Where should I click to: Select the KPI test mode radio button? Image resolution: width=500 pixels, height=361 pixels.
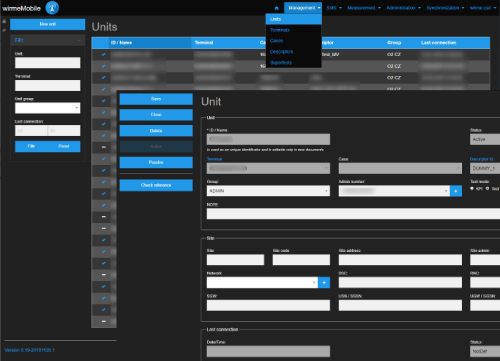coord(472,189)
